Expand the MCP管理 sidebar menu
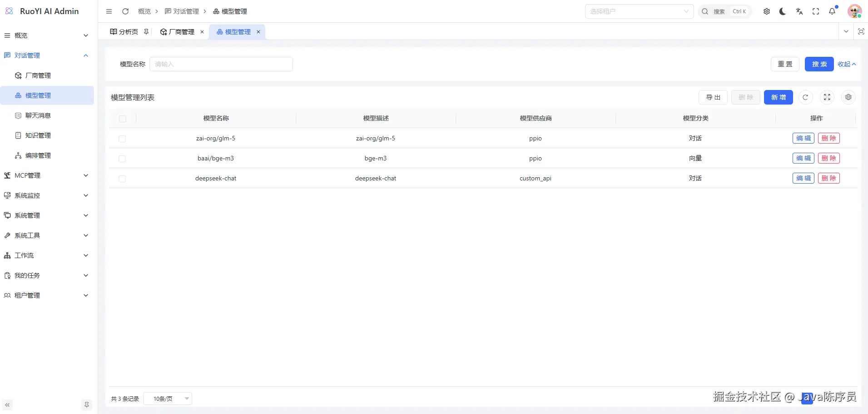 [47, 175]
